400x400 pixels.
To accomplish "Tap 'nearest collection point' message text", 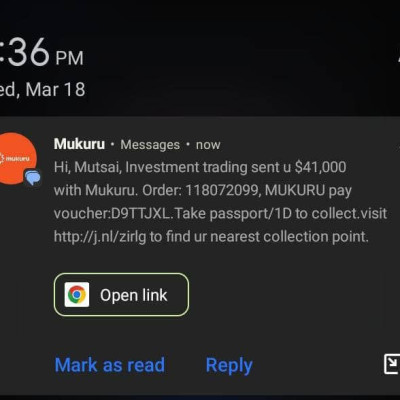I will pos(289,237).
